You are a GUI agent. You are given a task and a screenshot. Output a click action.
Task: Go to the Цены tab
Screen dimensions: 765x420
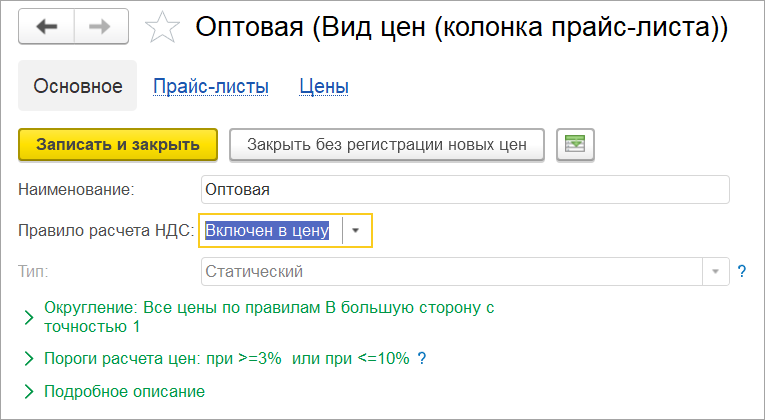click(x=324, y=87)
